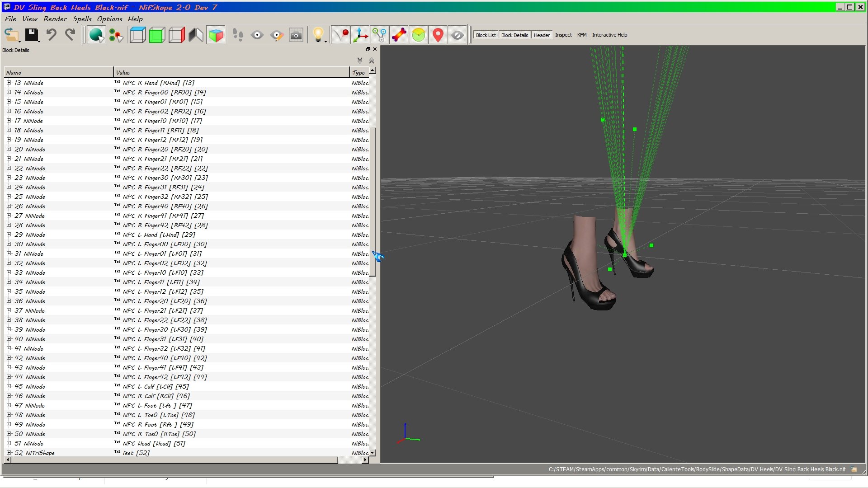Toggle the show hidden eye icon
Image resolution: width=868 pixels, height=488 pixels.
point(458,35)
